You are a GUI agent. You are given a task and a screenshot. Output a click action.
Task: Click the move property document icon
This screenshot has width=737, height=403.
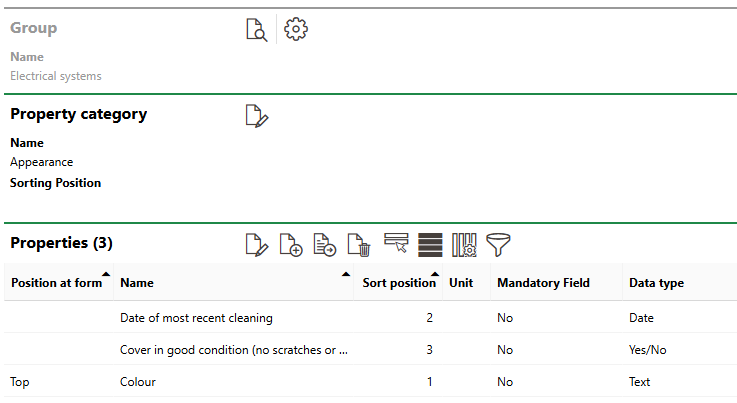(324, 244)
